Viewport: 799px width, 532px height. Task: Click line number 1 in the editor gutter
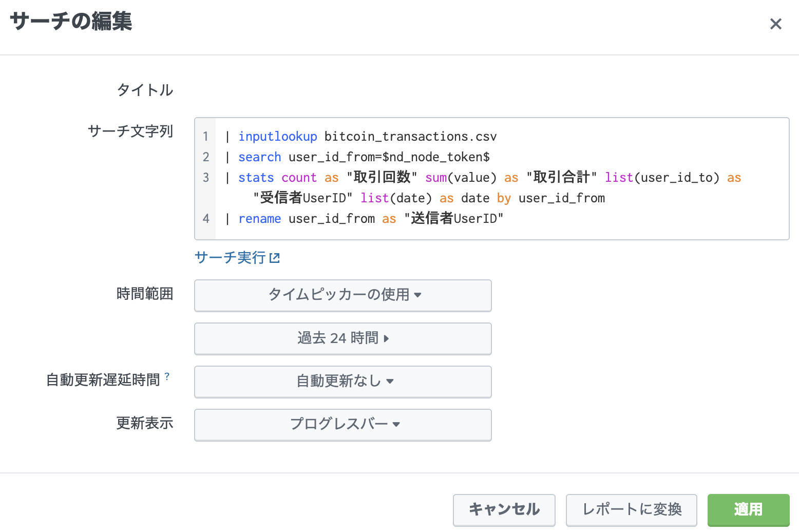point(206,137)
